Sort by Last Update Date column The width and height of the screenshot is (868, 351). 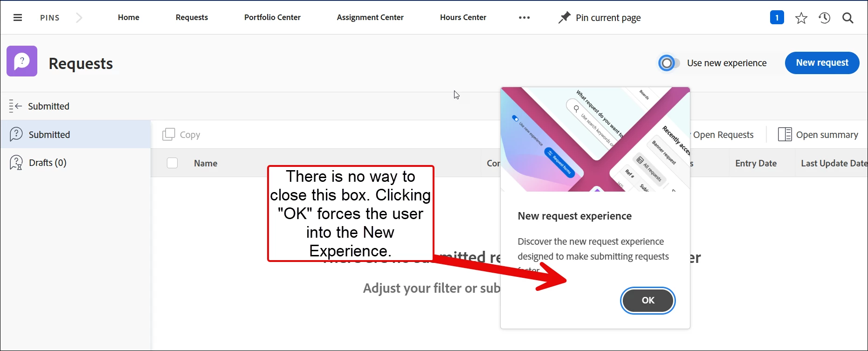coord(834,163)
